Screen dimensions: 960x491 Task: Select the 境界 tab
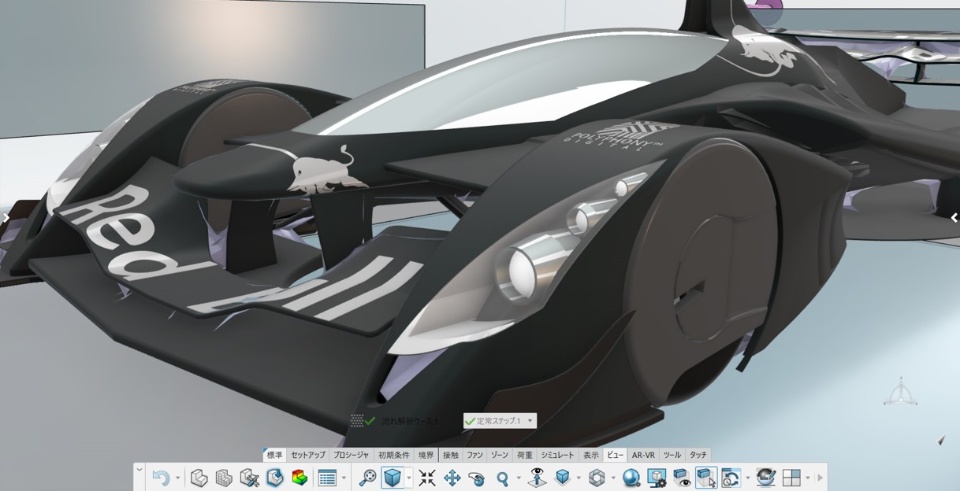click(426, 455)
